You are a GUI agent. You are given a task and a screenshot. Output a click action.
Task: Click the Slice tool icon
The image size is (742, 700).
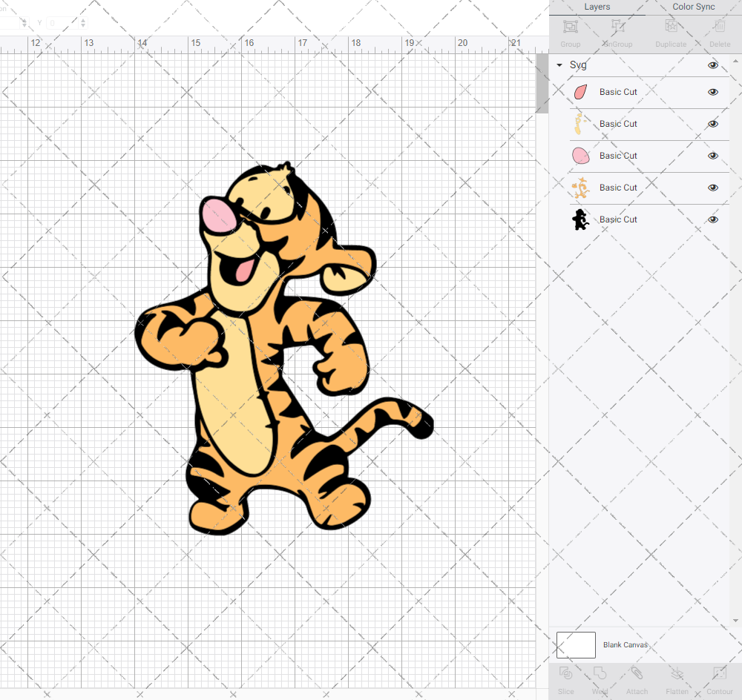coord(565,673)
